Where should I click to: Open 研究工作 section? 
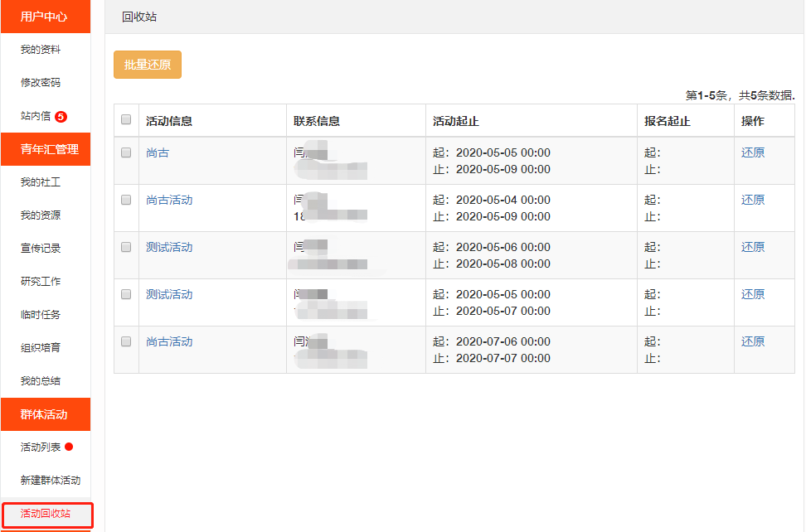click(x=41, y=282)
